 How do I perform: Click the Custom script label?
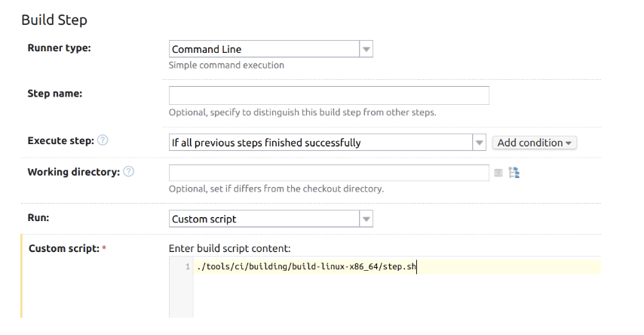click(63, 248)
